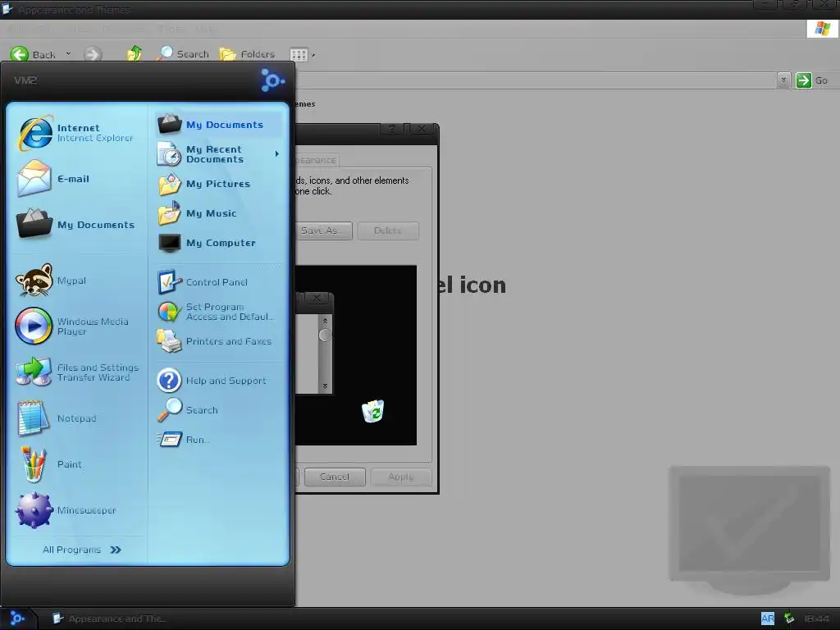Click the clock in the system tray
Image resolution: width=840 pixels, height=630 pixels.
click(817, 619)
